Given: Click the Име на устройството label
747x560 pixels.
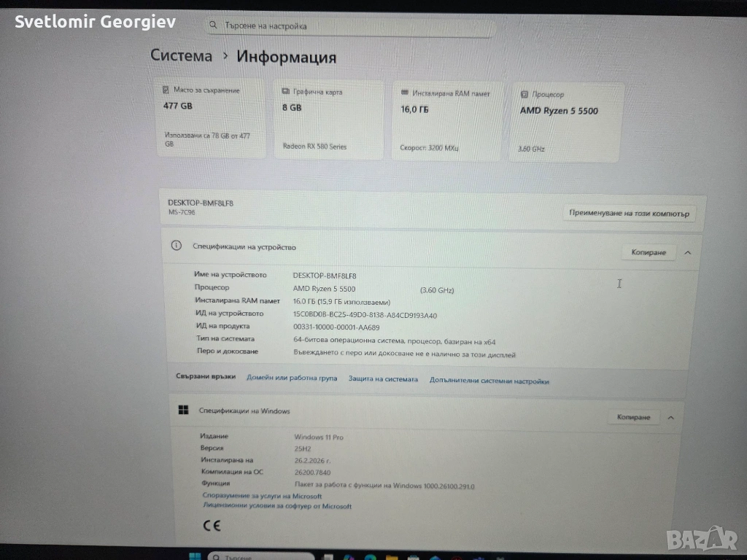Looking at the screenshot, I should click(230, 275).
